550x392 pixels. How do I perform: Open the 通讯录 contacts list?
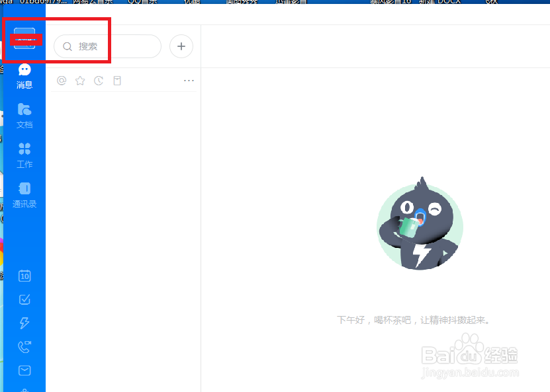point(24,194)
